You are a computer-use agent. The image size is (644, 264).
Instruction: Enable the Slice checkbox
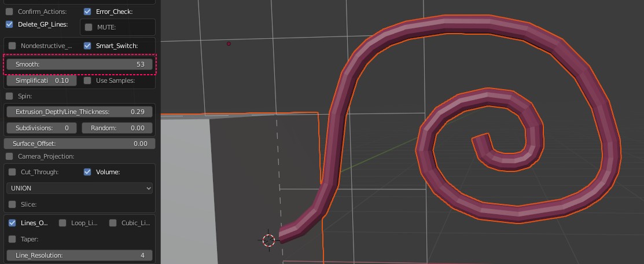pyautogui.click(x=12, y=204)
